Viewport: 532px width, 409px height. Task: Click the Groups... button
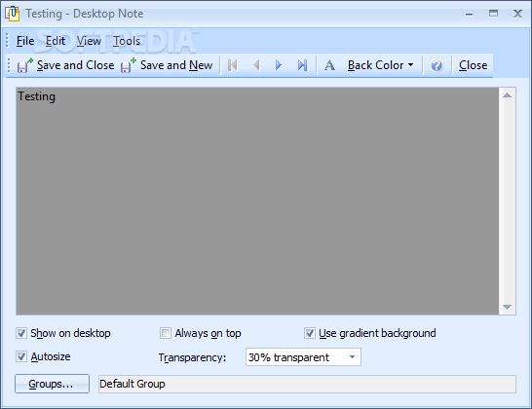point(52,384)
